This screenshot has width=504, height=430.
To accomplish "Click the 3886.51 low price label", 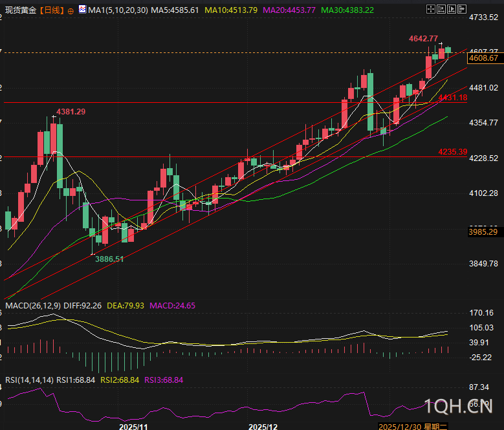I will pyautogui.click(x=109, y=259).
